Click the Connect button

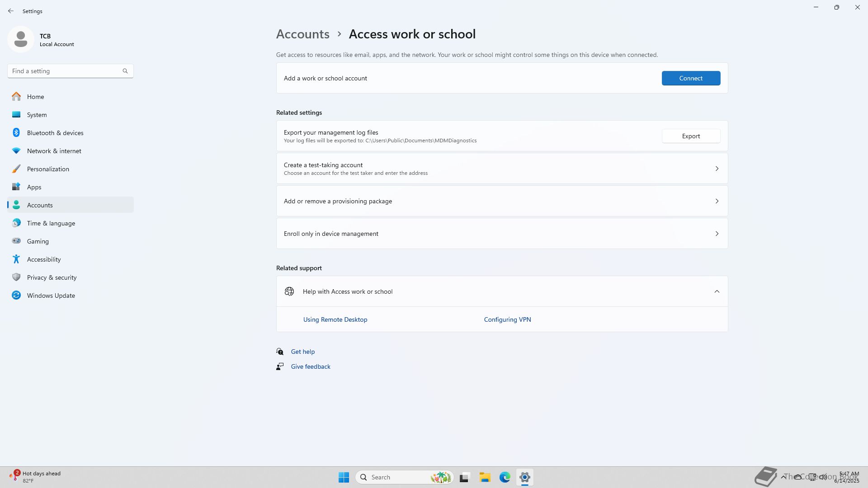point(691,78)
